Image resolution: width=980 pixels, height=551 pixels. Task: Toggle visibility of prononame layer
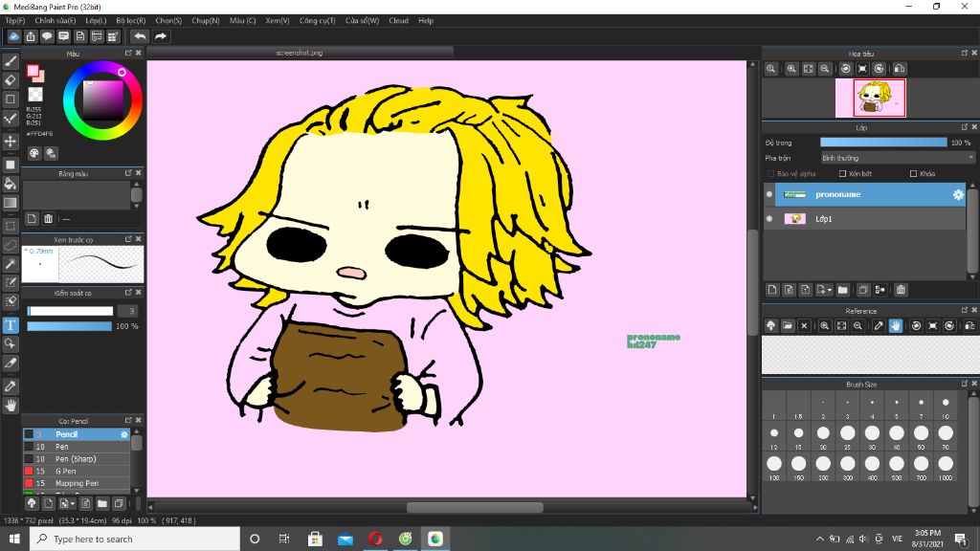pyautogui.click(x=769, y=194)
